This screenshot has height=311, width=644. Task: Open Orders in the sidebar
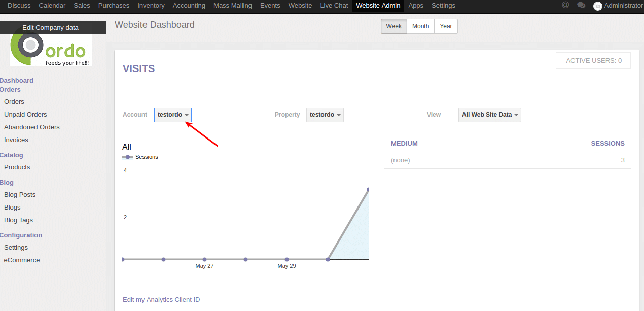pos(14,102)
